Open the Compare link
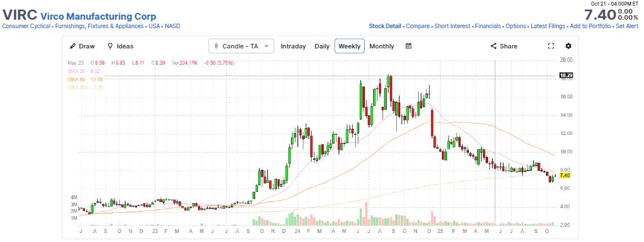644x242 pixels. click(418, 26)
